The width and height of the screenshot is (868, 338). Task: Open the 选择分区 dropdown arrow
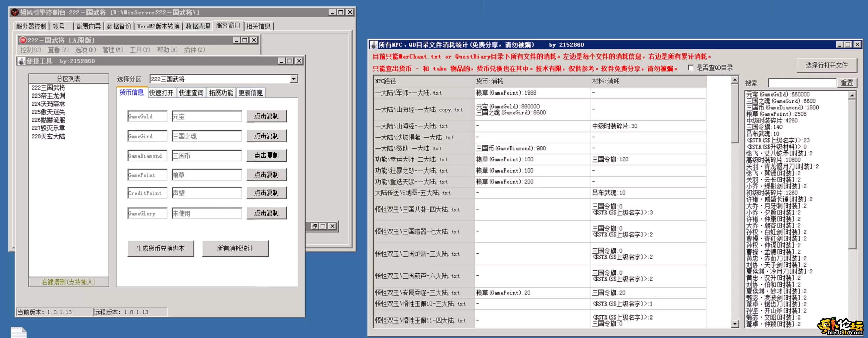(294, 79)
